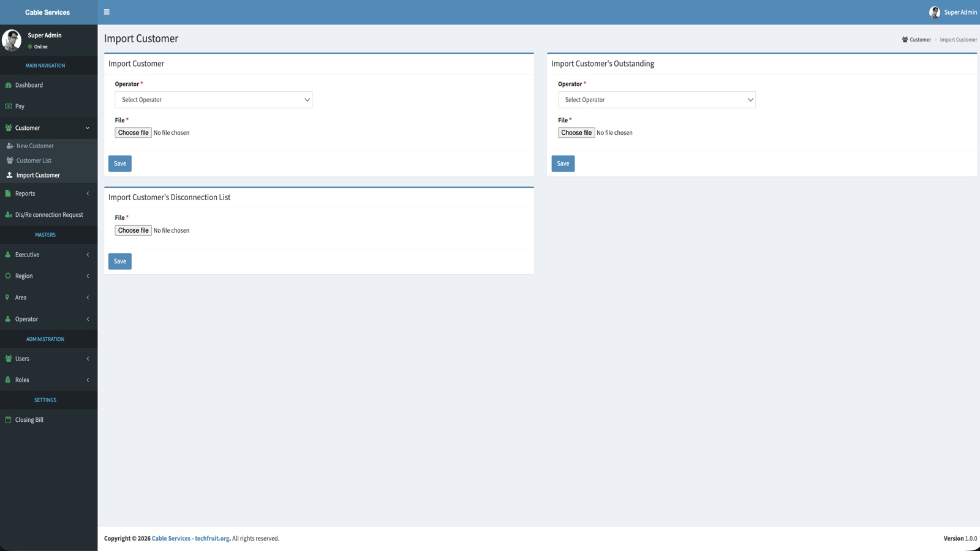
Task: Click the Reports file icon
Action: pyautogui.click(x=8, y=193)
